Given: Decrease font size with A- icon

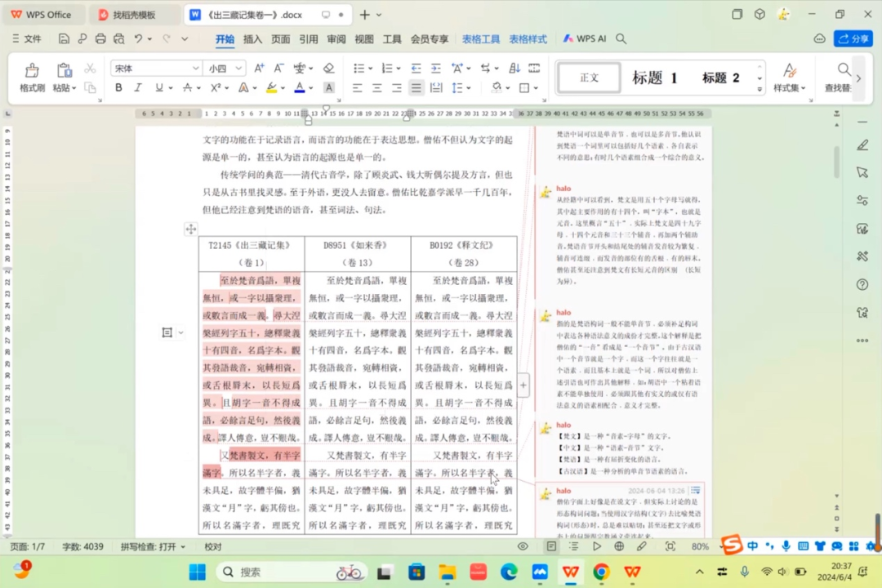Looking at the screenshot, I should point(278,68).
